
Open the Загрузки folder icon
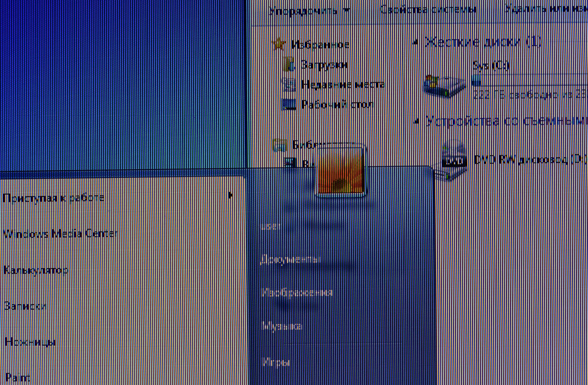(289, 65)
